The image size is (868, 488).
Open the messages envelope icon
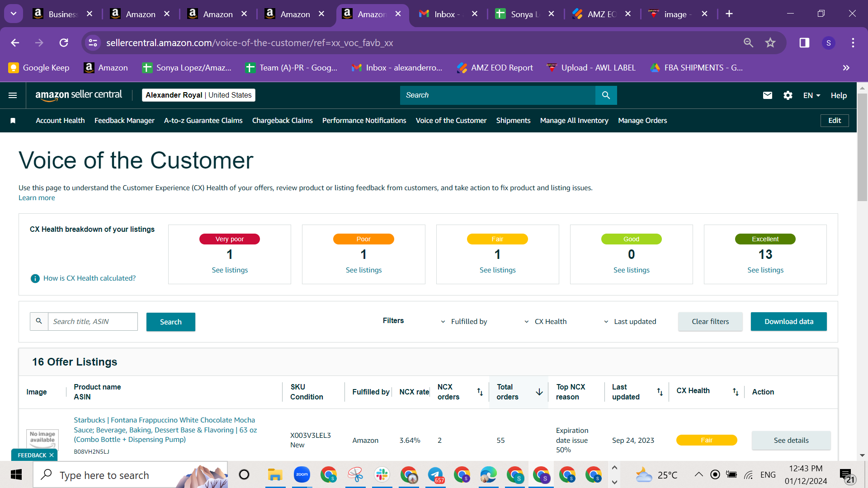click(768, 95)
